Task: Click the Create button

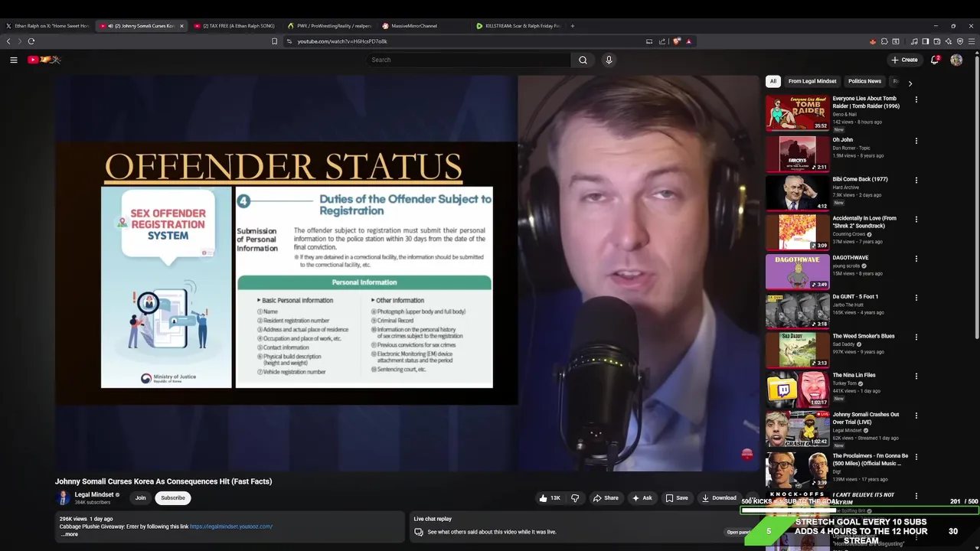Action: coord(904,60)
